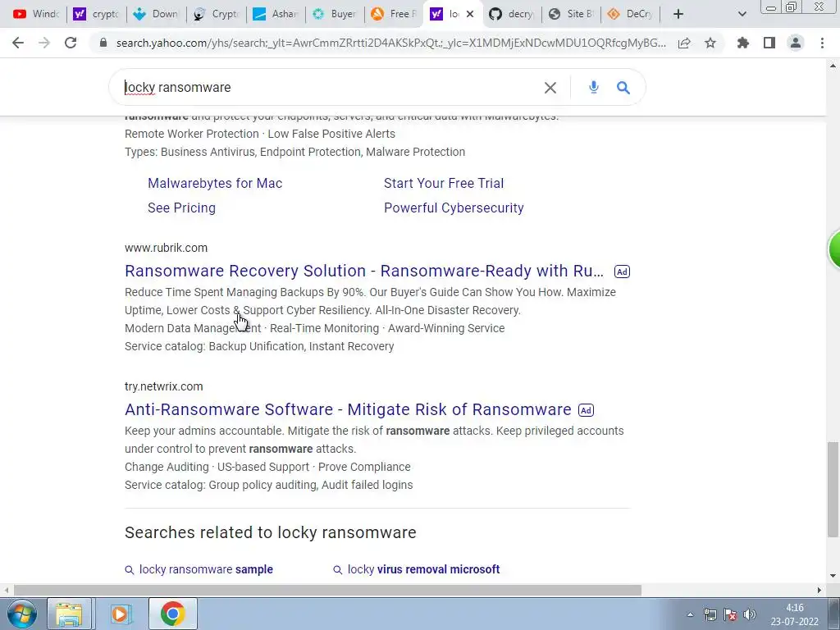The height and width of the screenshot is (630, 840).
Task: Open the Chrome profile avatar
Action: [796, 43]
